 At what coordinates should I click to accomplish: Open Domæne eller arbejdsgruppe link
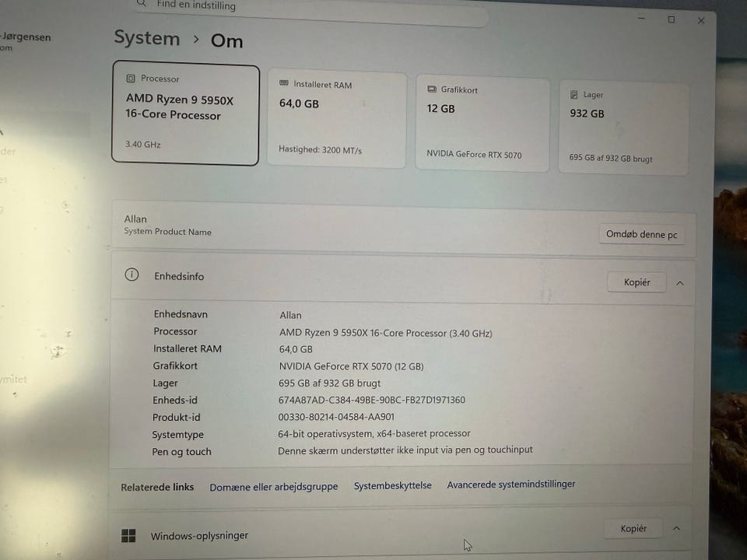point(274,487)
